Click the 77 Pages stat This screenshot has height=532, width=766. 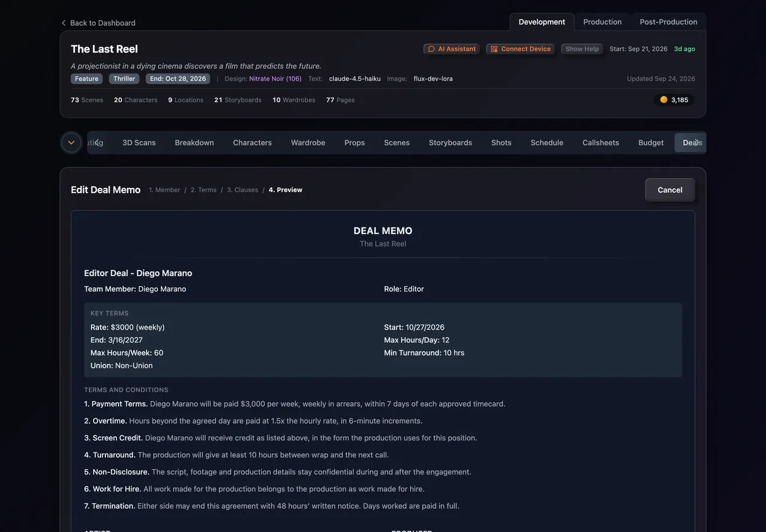(x=341, y=100)
